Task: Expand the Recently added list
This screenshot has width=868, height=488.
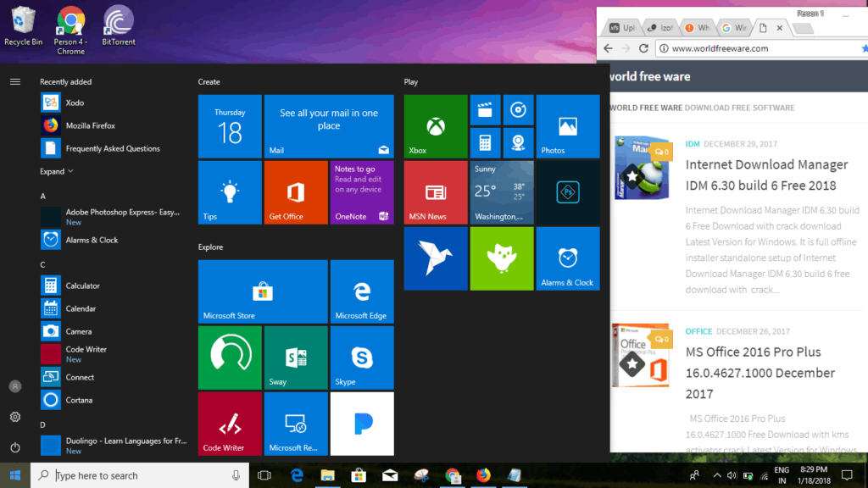Action: (x=57, y=171)
